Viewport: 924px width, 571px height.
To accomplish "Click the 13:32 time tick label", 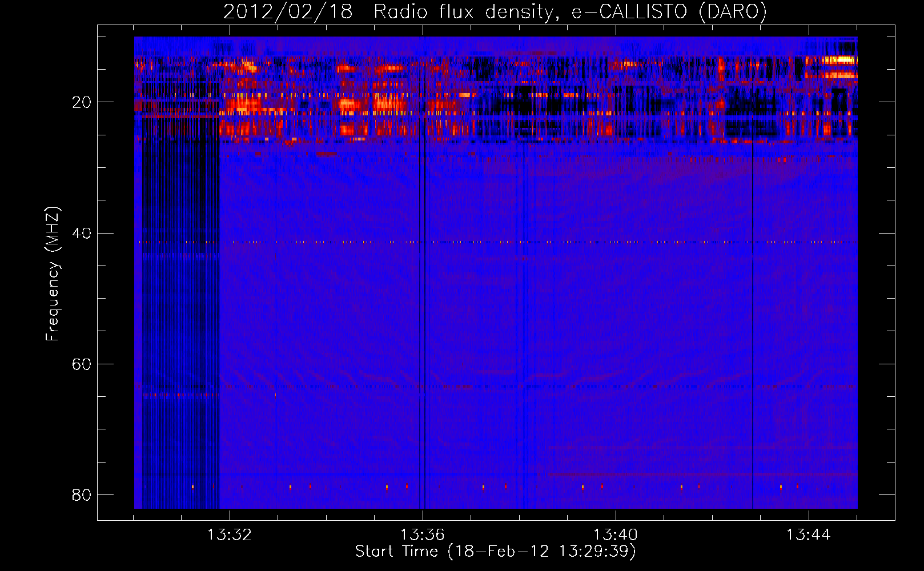I will click(x=229, y=535).
